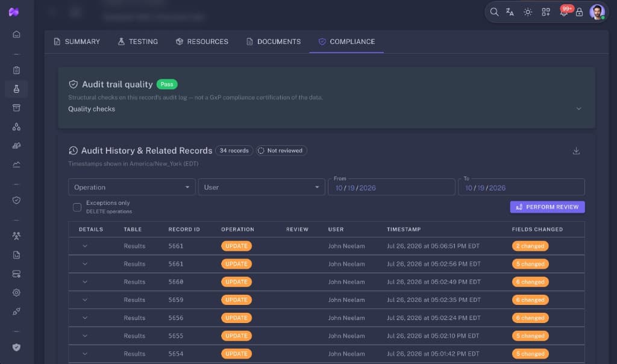Click the FIELDS CHANGED column header
The image size is (617, 364).
(x=537, y=230)
